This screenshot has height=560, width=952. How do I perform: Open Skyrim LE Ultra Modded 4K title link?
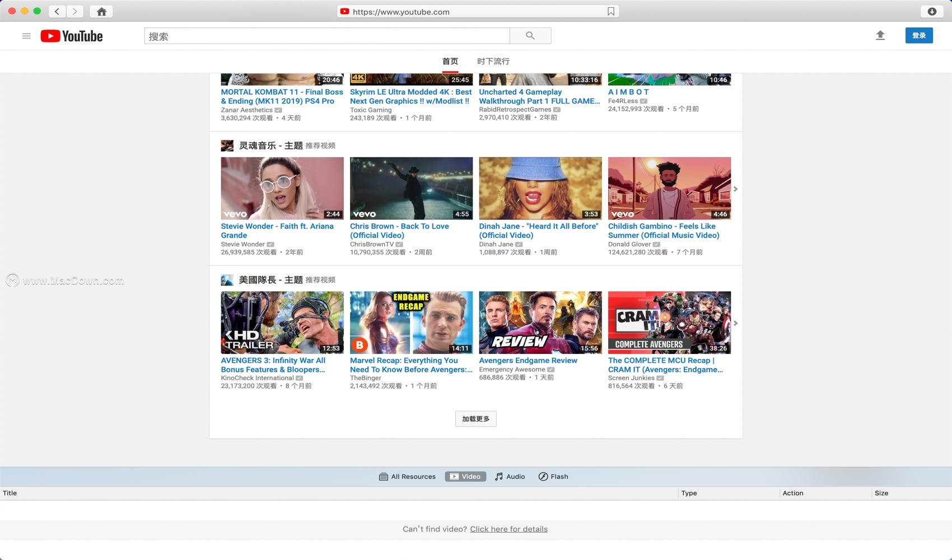pos(411,96)
